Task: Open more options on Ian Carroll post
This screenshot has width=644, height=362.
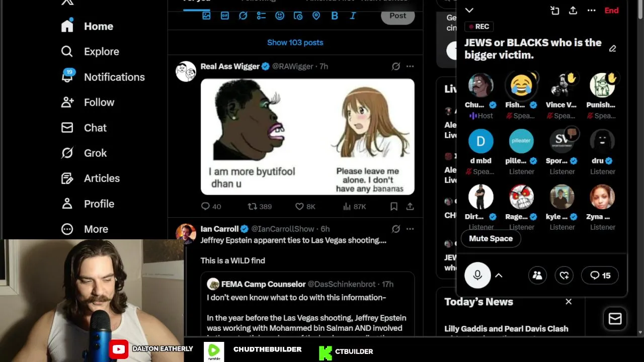Action: pyautogui.click(x=410, y=229)
